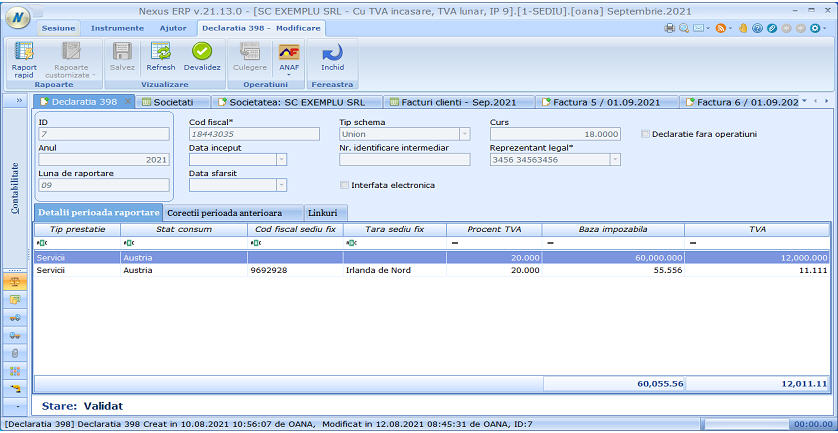The width and height of the screenshot is (838, 433).
Task: Click the Refresh toolbar button
Action: pyautogui.click(x=160, y=57)
